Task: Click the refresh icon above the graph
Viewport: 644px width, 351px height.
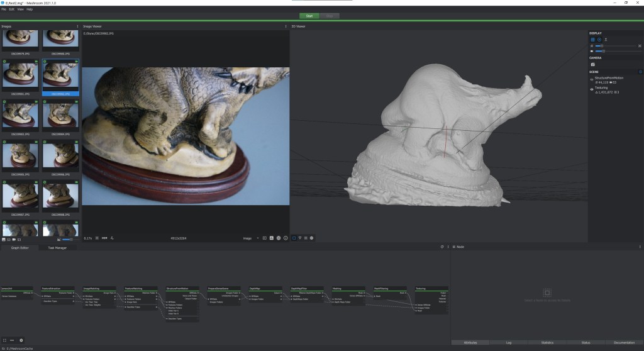Action: (x=442, y=247)
